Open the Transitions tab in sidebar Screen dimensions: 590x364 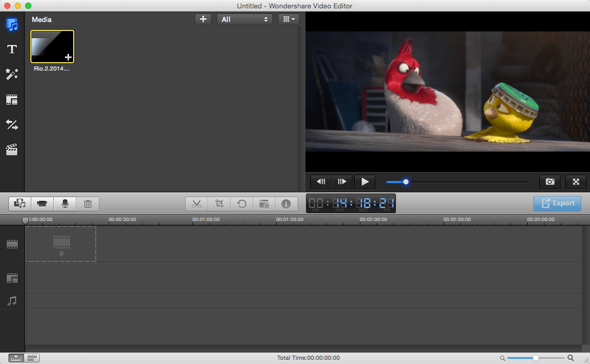12,124
